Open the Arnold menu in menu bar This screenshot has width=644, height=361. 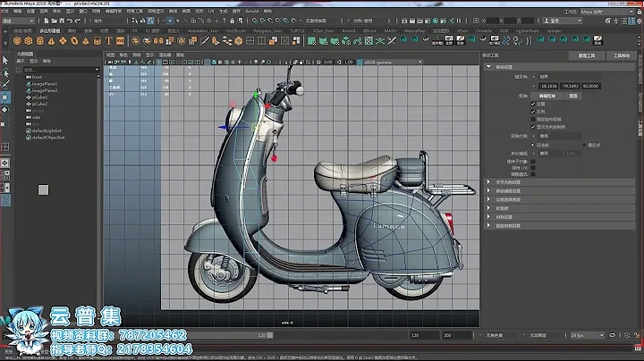[x=251, y=11]
